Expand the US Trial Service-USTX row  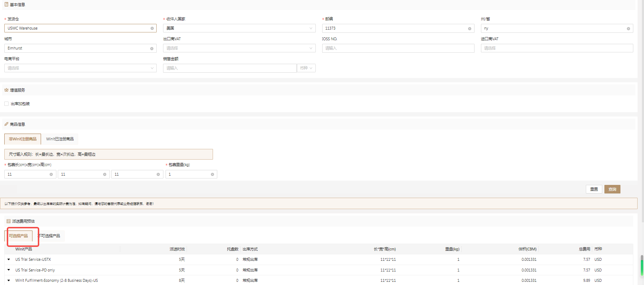(x=9, y=259)
